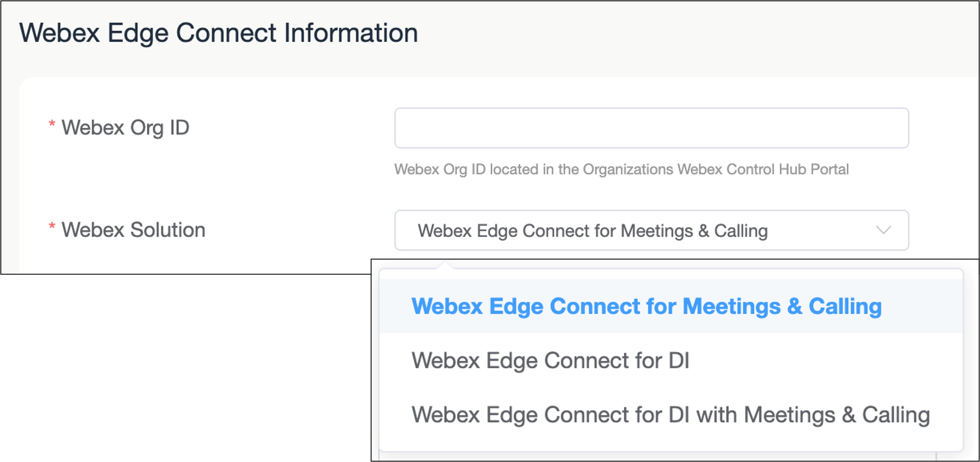Image resolution: width=980 pixels, height=462 pixels.
Task: Choose the Webex Edge Connect for DI option
Action: click(550, 360)
